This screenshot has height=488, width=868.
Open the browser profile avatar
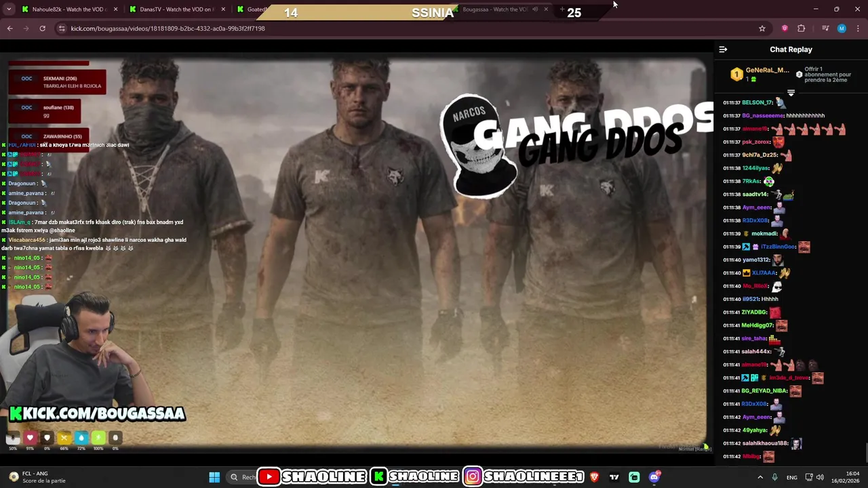[842, 28]
